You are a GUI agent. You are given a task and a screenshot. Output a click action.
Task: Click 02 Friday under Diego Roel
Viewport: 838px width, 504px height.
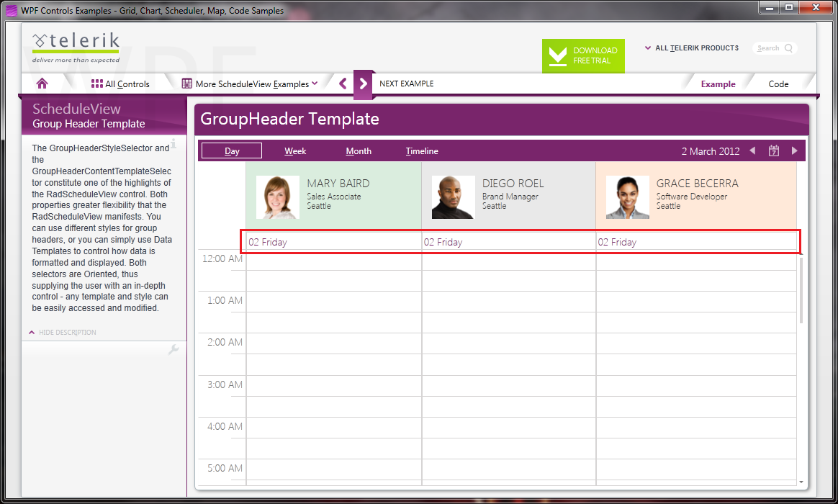coord(443,242)
